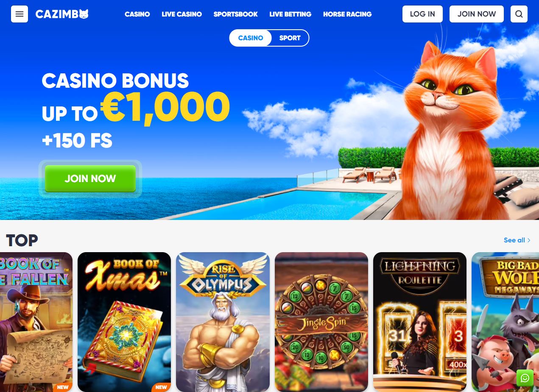
Task: Click the Log In button
Action: (422, 14)
